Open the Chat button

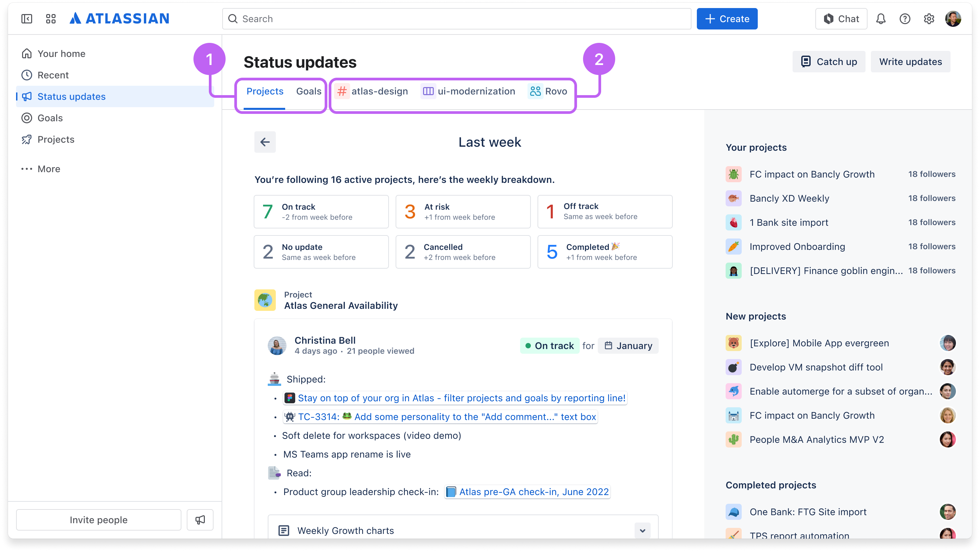pos(841,19)
